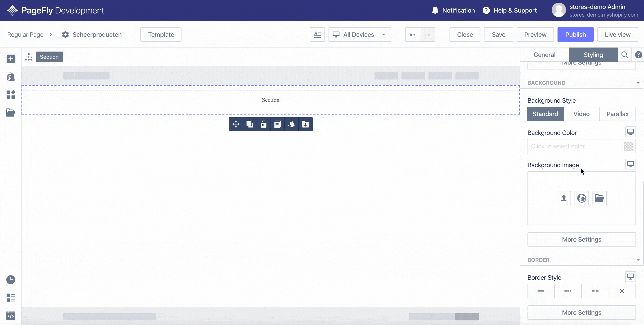Click the move section handle icon

tap(236, 124)
